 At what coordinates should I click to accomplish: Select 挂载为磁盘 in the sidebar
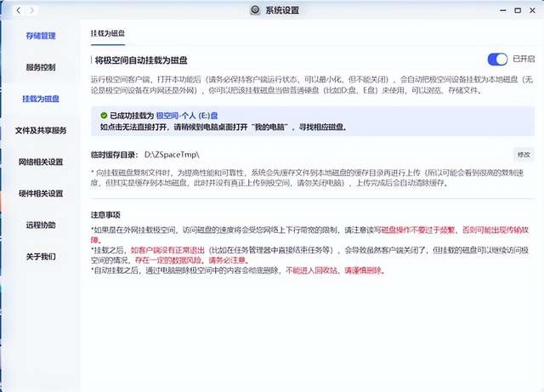[41, 99]
